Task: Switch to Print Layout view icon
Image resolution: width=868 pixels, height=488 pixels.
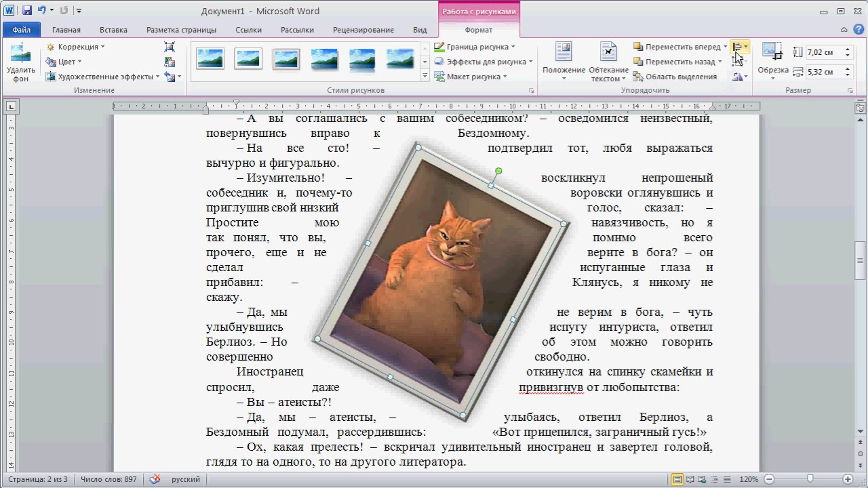Action: pyautogui.click(x=677, y=479)
